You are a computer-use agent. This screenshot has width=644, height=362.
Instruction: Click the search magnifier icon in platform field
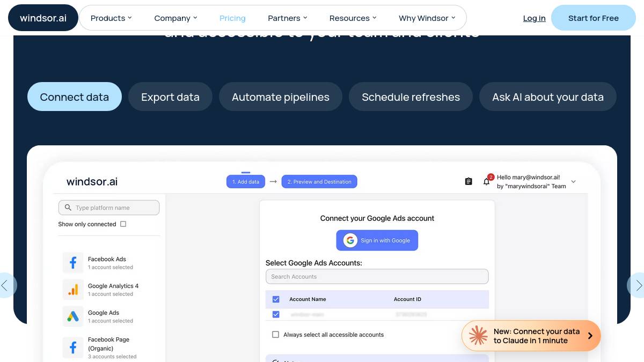(x=68, y=208)
